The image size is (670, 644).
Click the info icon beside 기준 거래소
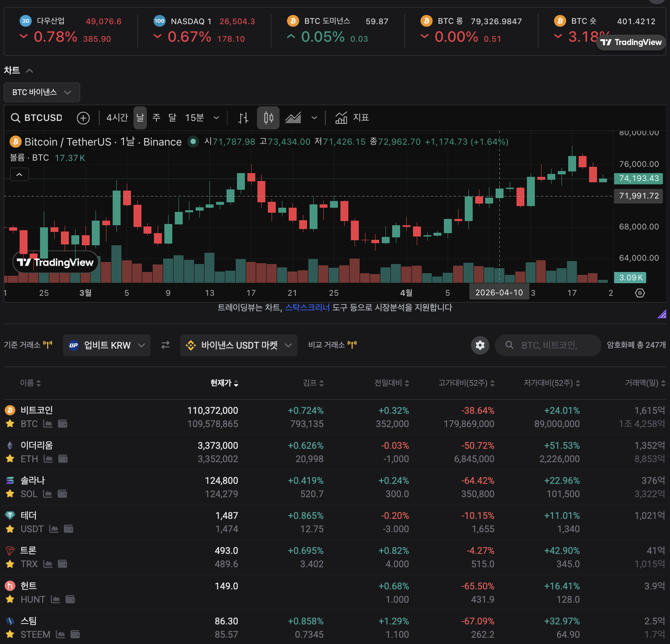(48, 345)
